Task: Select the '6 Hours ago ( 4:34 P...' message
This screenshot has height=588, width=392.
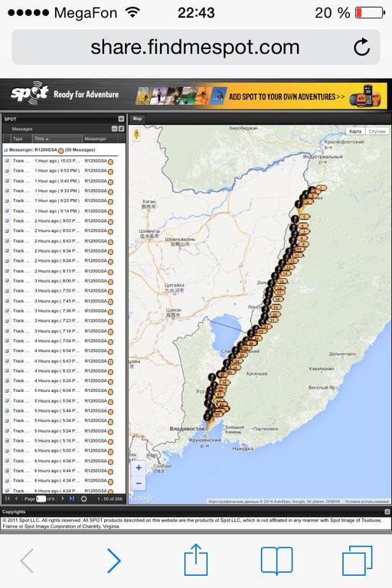Action: pos(60,481)
